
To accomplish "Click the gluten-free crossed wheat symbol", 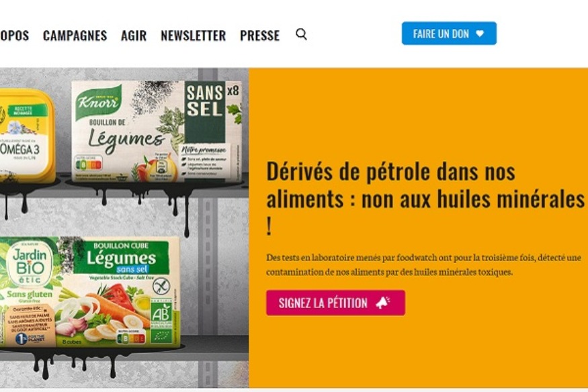I will [161, 287].
